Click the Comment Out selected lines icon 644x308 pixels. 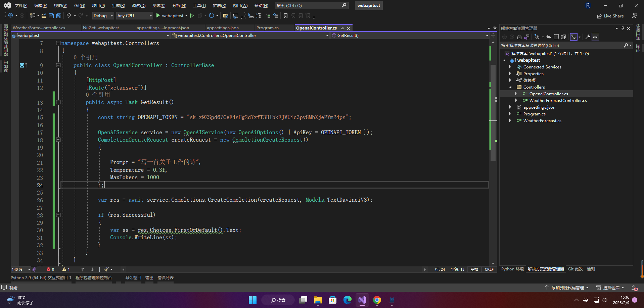click(268, 16)
